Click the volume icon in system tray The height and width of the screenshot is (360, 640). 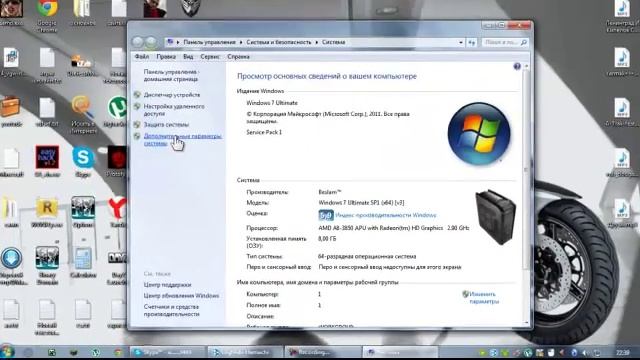[x=585, y=352]
